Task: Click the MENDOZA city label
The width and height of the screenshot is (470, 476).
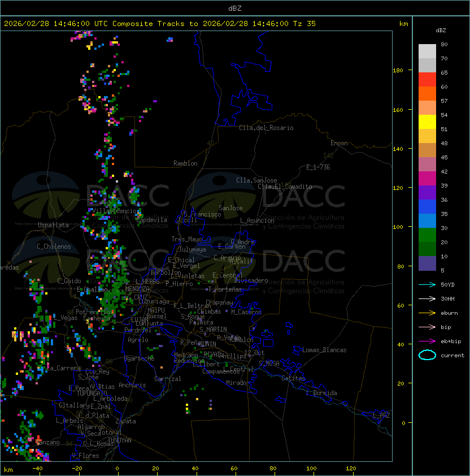Action: pyautogui.click(x=138, y=289)
